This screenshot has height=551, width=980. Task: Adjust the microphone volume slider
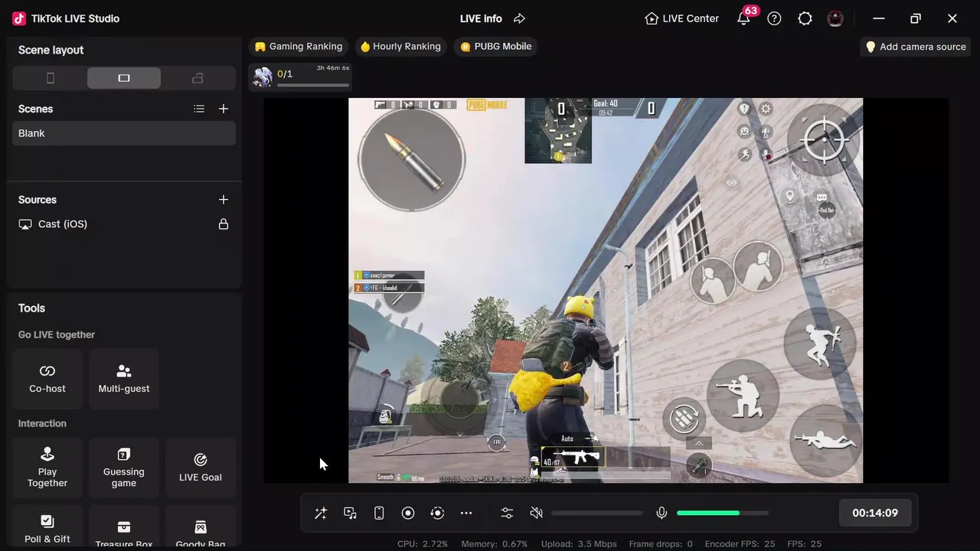pos(722,514)
